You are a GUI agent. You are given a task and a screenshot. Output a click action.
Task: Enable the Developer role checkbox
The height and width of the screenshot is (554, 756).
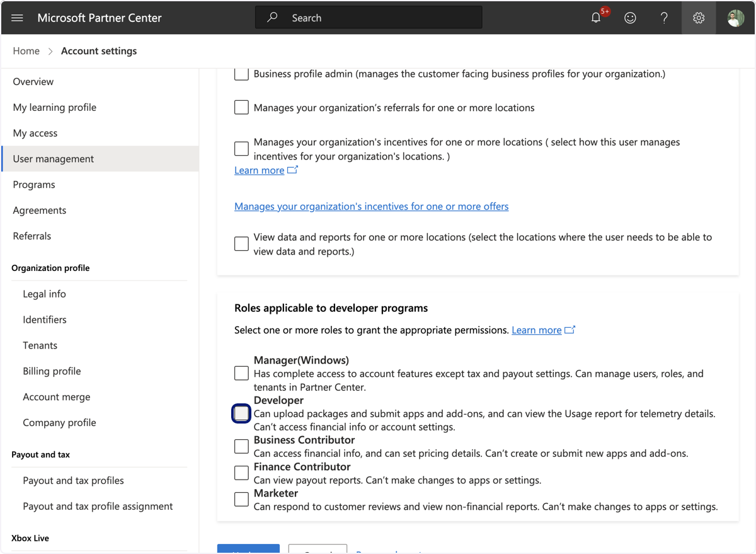coord(241,413)
